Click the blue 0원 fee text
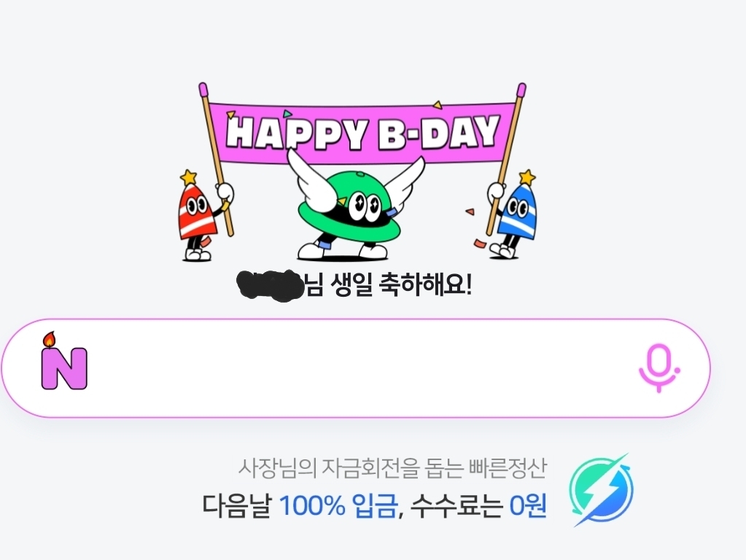746x560 pixels. click(528, 506)
